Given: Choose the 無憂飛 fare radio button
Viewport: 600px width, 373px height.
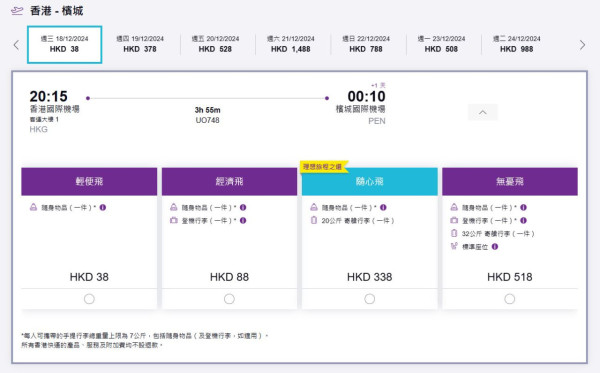Looking at the screenshot, I should pos(510,299).
